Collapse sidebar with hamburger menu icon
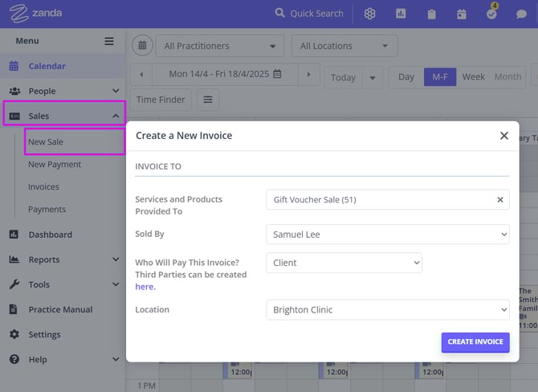Image resolution: width=538 pixels, height=392 pixels. (x=109, y=41)
